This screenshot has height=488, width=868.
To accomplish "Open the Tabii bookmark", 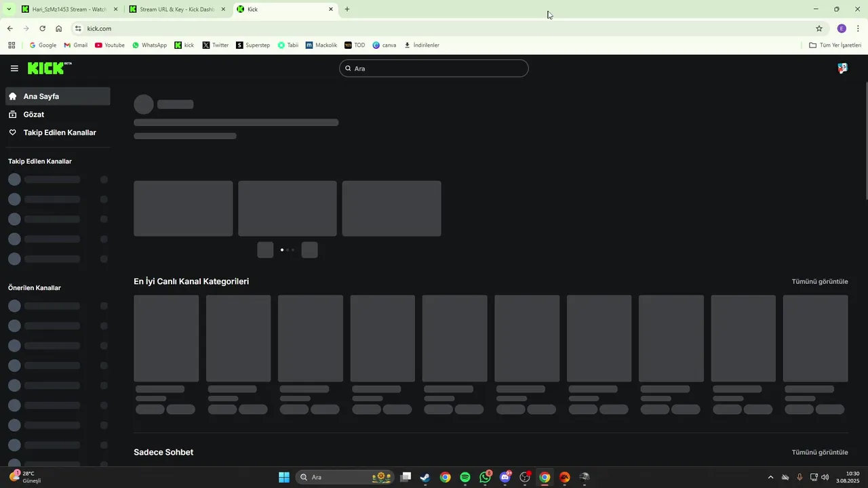I will coord(288,45).
